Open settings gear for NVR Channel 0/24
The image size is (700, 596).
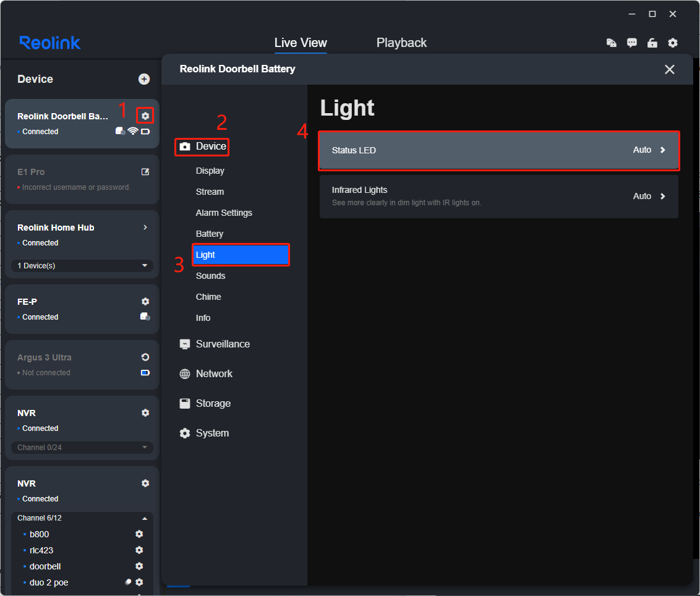click(145, 413)
